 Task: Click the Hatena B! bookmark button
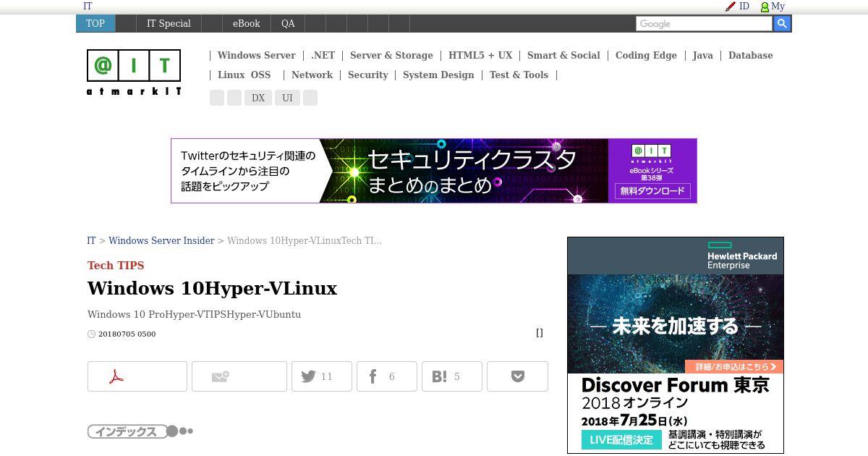tap(452, 376)
